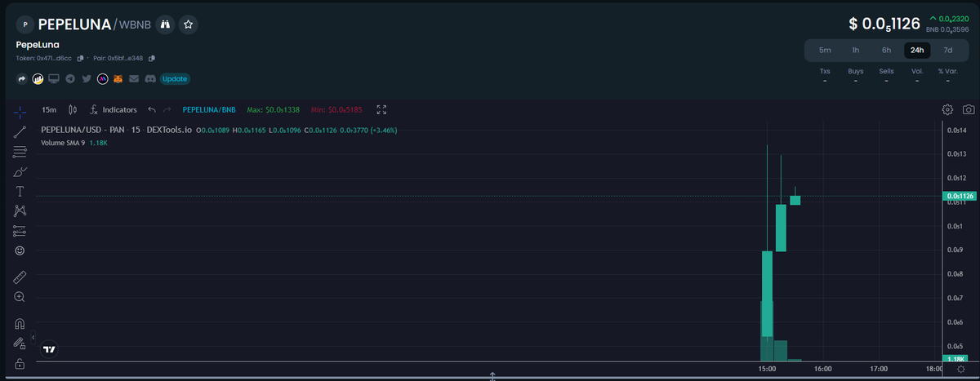This screenshot has width=980, height=381.
Task: Select the text annotation tool
Action: pyautogui.click(x=20, y=192)
